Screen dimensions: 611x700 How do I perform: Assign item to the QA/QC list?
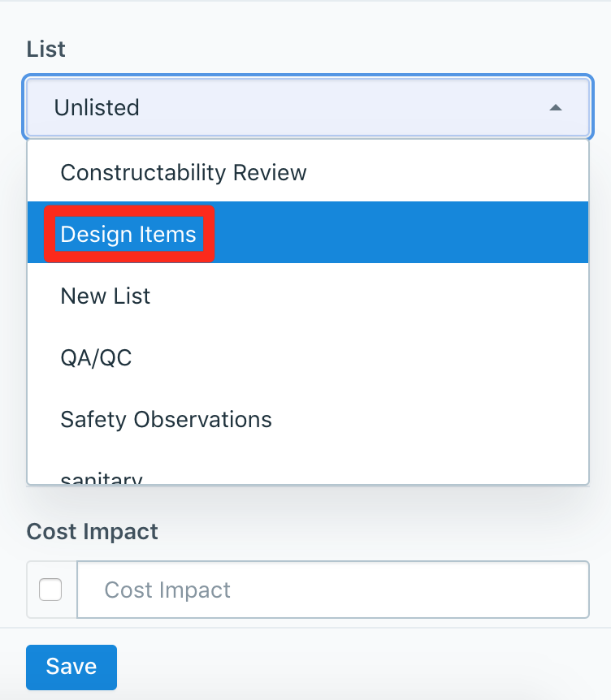(96, 358)
